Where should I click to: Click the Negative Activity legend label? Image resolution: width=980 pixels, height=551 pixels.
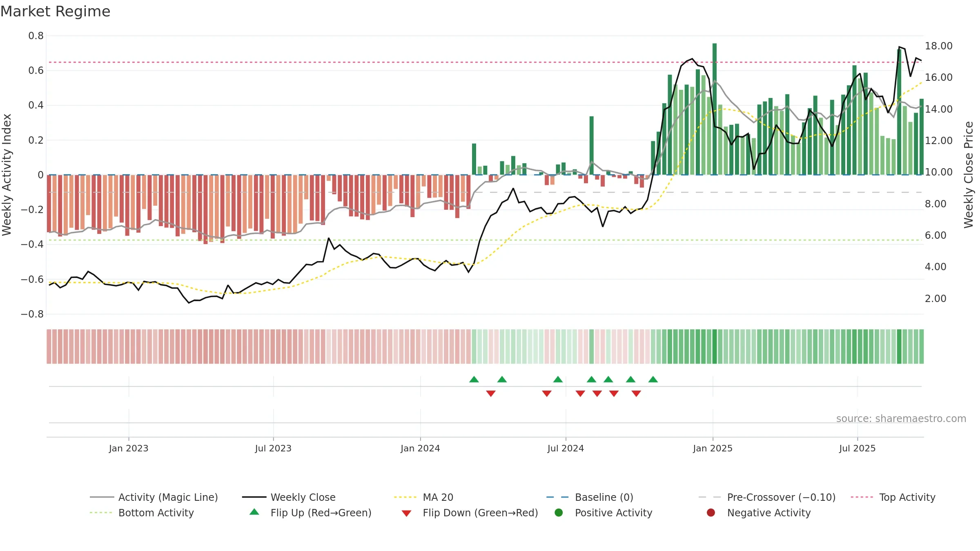point(769,513)
